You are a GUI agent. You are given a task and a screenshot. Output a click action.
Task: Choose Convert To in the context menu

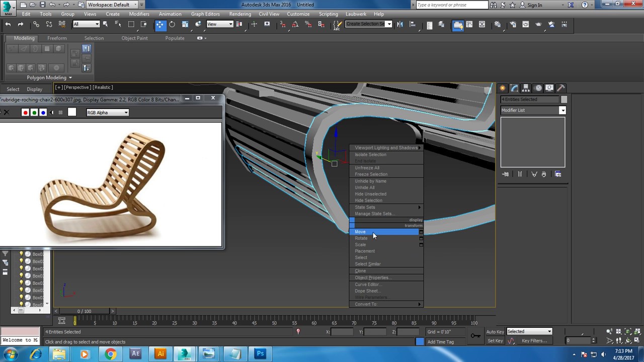point(386,304)
